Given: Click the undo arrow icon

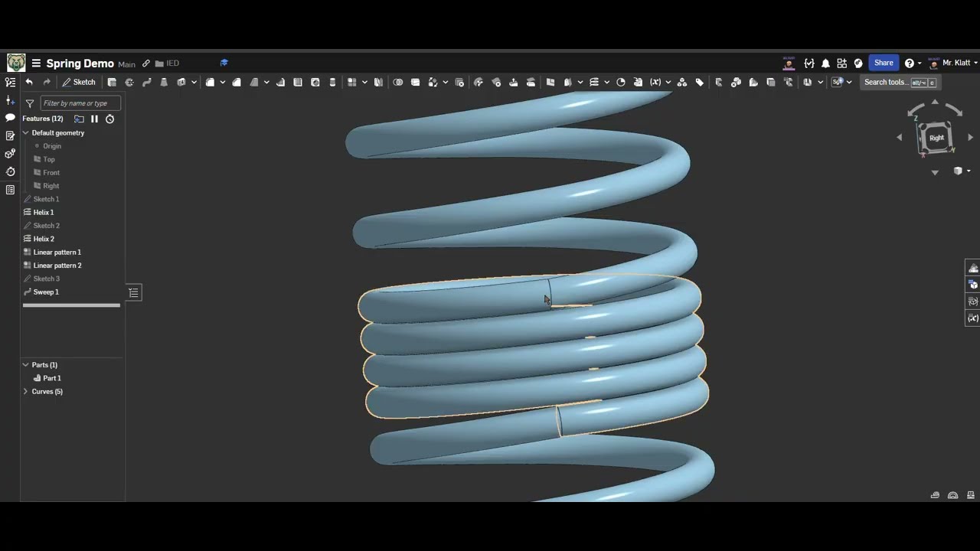Looking at the screenshot, I should [29, 82].
